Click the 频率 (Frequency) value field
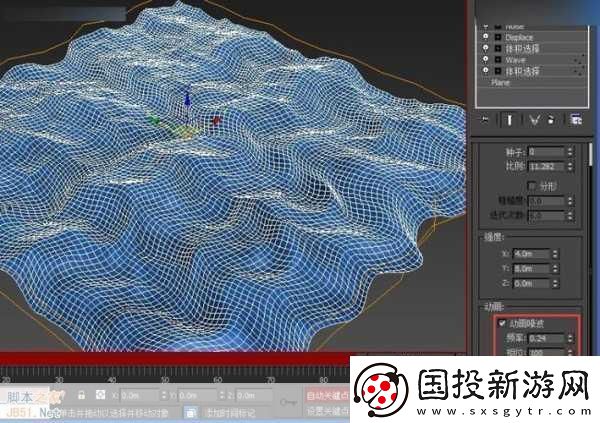 click(546, 338)
